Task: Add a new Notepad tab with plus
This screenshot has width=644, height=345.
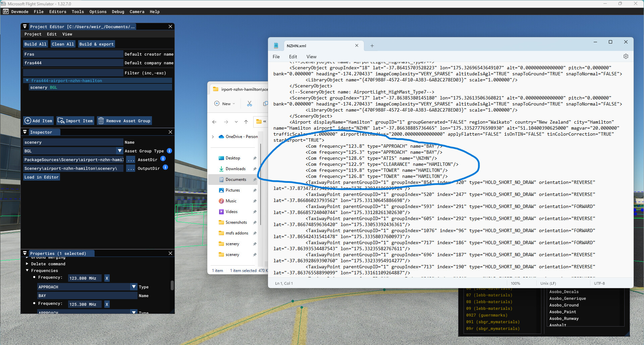Action: click(x=372, y=46)
